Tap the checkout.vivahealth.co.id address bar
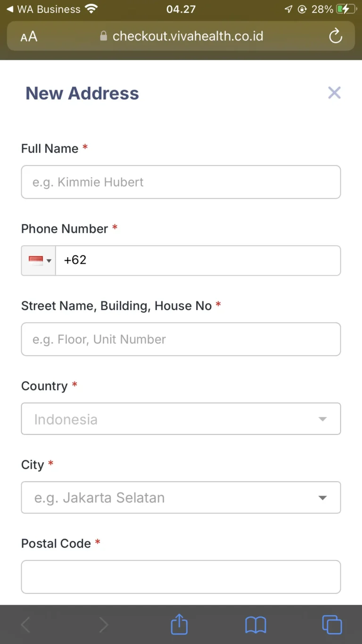Viewport: 362px width, 644px height. point(188,36)
